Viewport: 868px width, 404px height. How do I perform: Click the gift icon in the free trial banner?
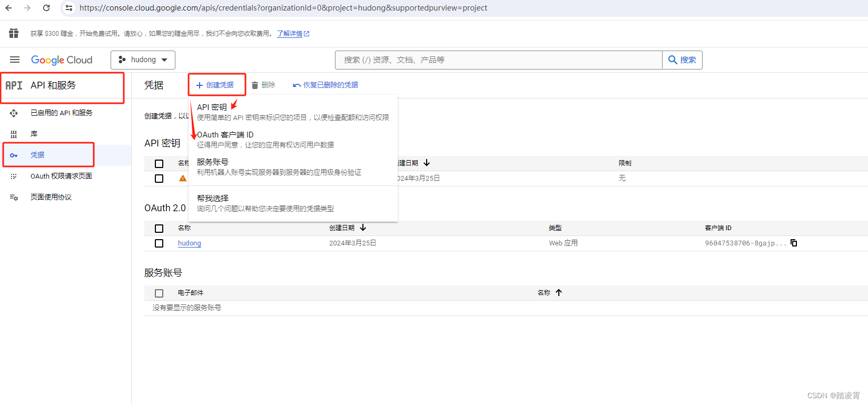pyautogui.click(x=14, y=33)
